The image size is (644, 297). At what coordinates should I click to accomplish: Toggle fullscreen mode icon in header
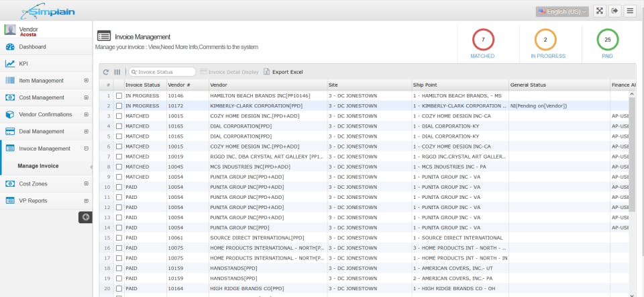[599, 11]
